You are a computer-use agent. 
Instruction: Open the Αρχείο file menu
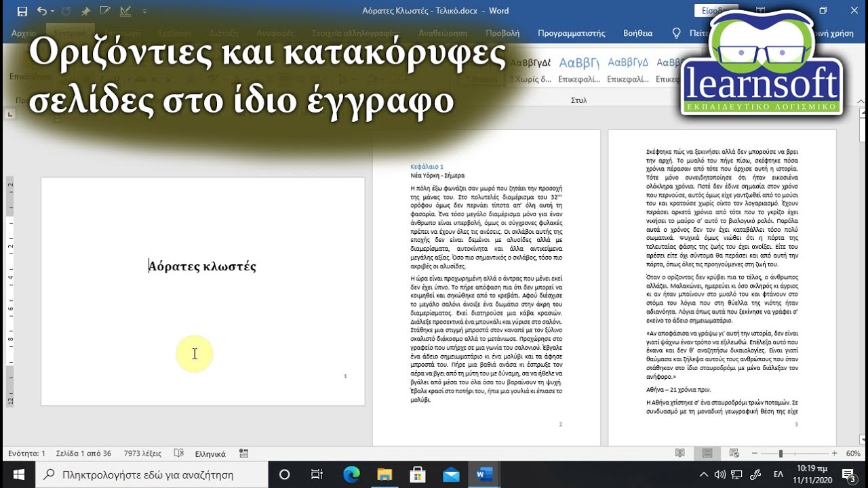[24, 33]
